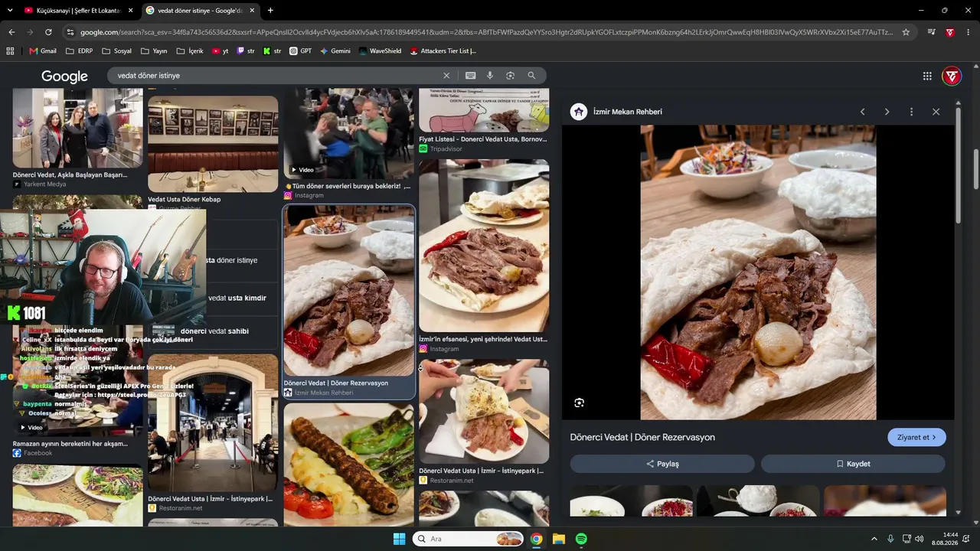Open İzmir Mekan Rehberi source link
The height and width of the screenshot is (551, 980).
click(x=628, y=112)
